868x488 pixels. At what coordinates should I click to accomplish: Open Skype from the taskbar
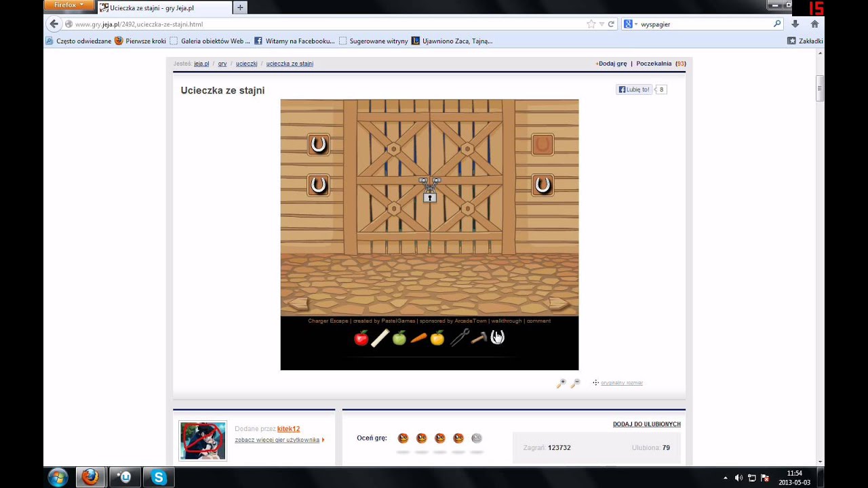point(159,477)
